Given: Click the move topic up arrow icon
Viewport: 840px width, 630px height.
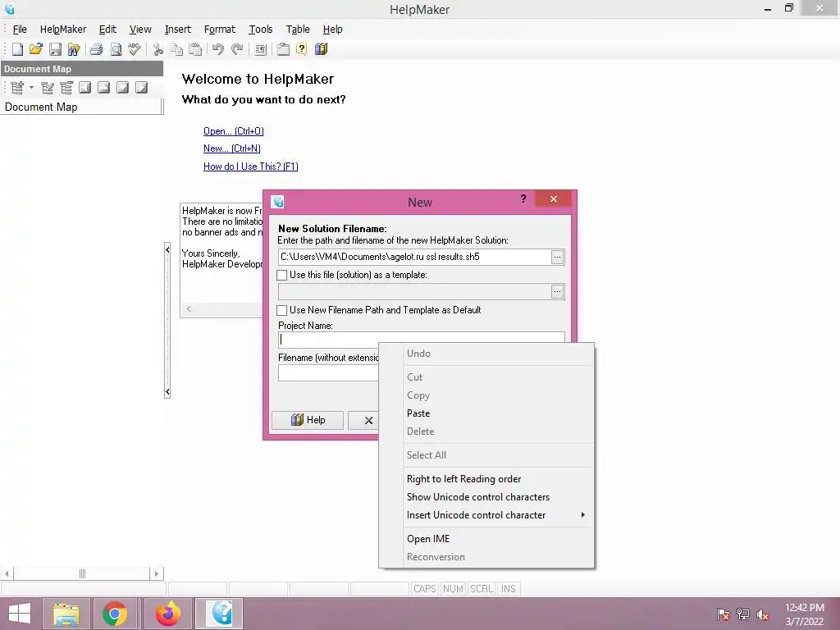Looking at the screenshot, I should coord(104,87).
